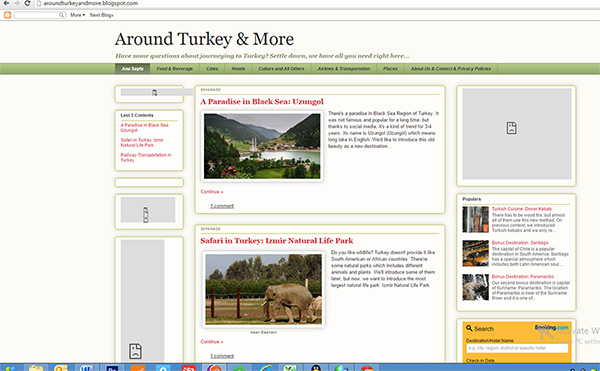The height and width of the screenshot is (371, 600).
Task: Click the Next Blog link
Action: point(101,15)
